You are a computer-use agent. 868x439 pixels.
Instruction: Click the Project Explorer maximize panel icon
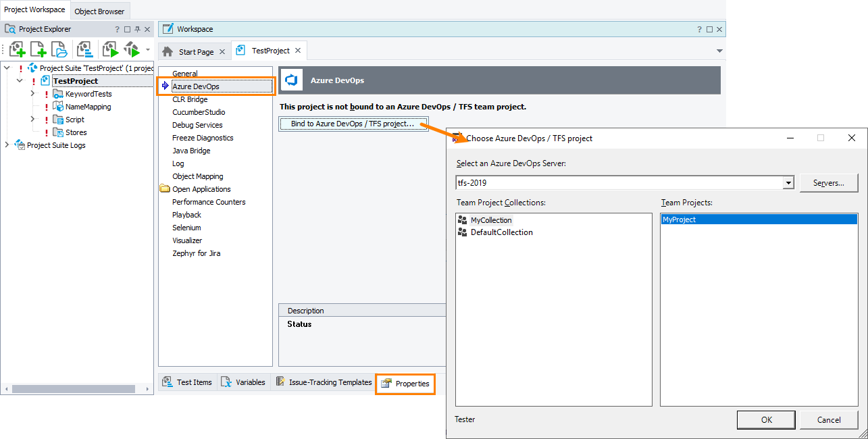[127, 29]
